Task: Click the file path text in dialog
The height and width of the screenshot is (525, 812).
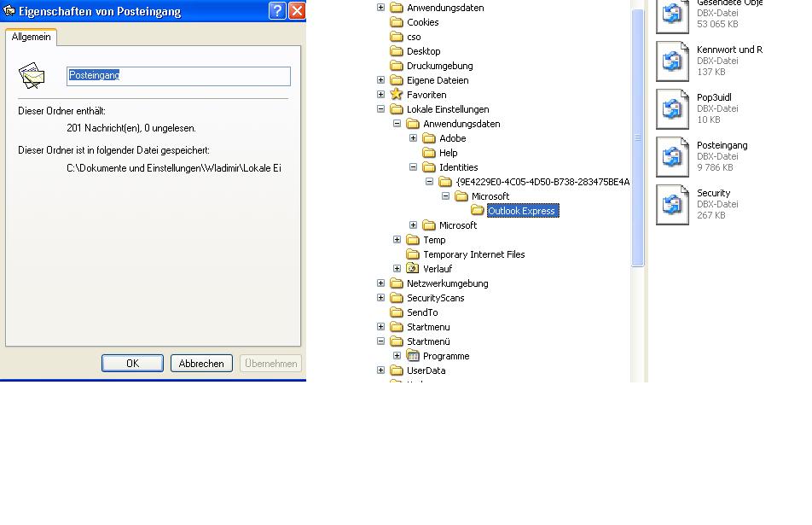Action: [x=174, y=168]
